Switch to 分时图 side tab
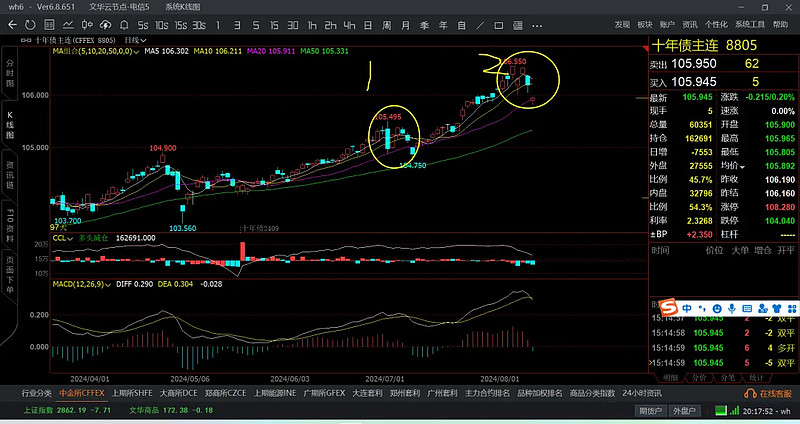 (10, 73)
